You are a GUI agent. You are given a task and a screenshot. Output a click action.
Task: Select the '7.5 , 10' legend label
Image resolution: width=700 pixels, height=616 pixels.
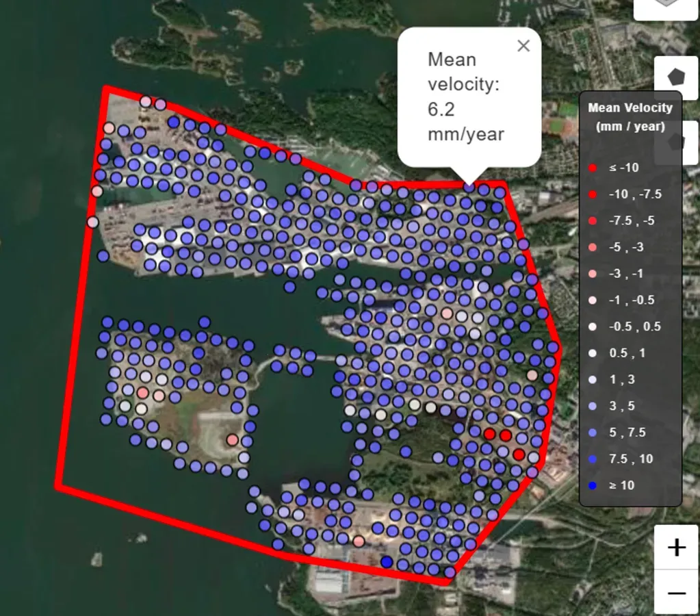pos(631,459)
